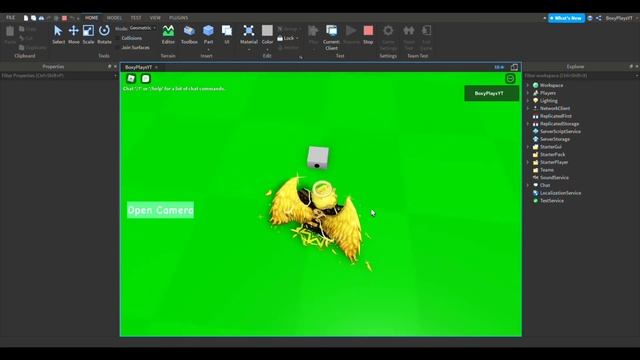Click the Material icon
Image resolution: width=640 pixels, height=360 pixels.
coord(249,31)
